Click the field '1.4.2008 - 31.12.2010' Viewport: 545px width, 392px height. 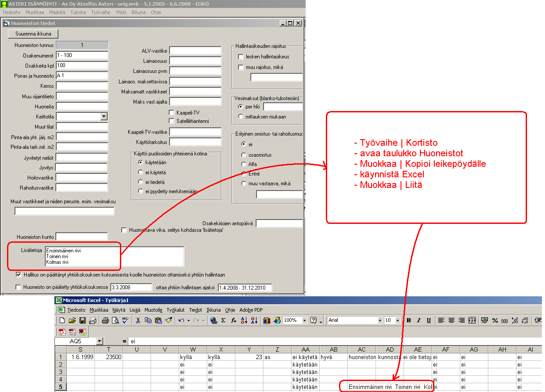click(x=245, y=288)
